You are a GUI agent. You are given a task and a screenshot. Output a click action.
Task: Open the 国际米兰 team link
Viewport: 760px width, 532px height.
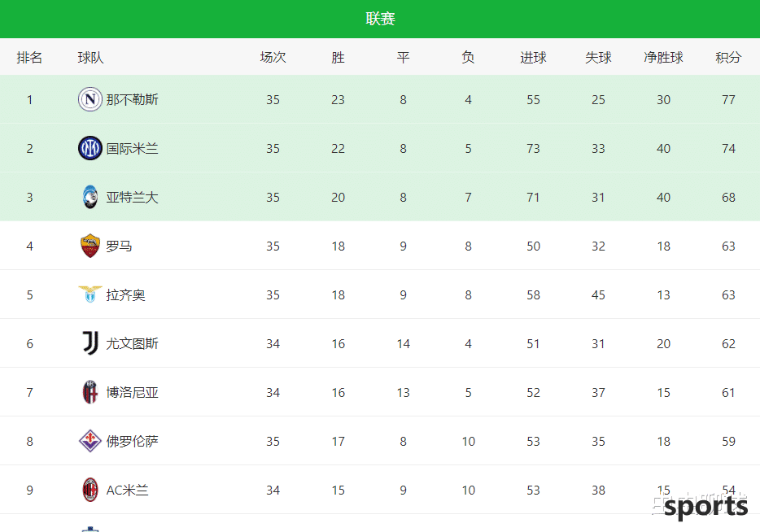point(133,149)
